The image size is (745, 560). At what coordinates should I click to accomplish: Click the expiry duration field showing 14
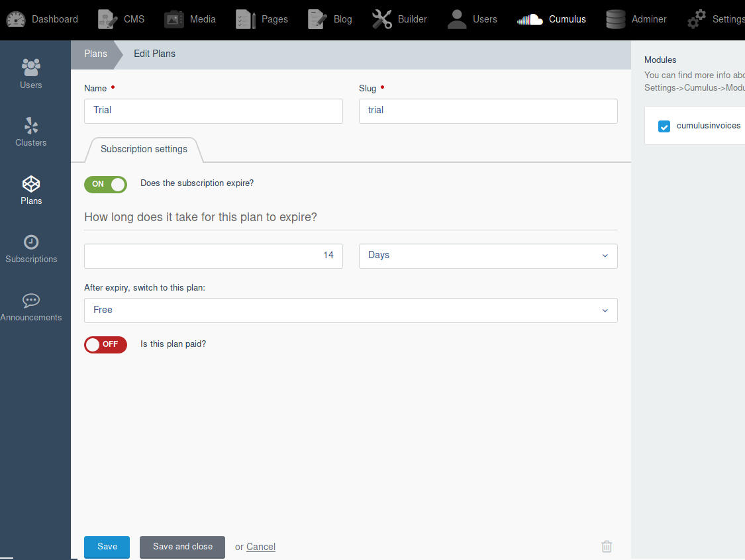tap(213, 256)
